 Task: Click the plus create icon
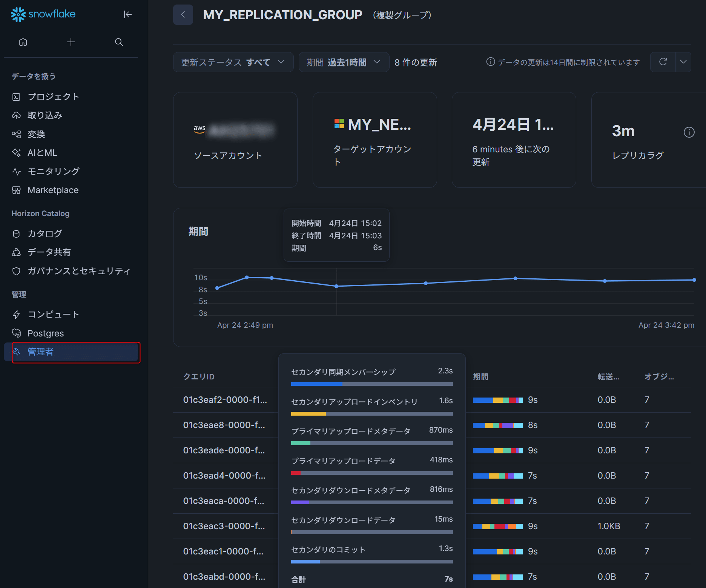(71, 42)
